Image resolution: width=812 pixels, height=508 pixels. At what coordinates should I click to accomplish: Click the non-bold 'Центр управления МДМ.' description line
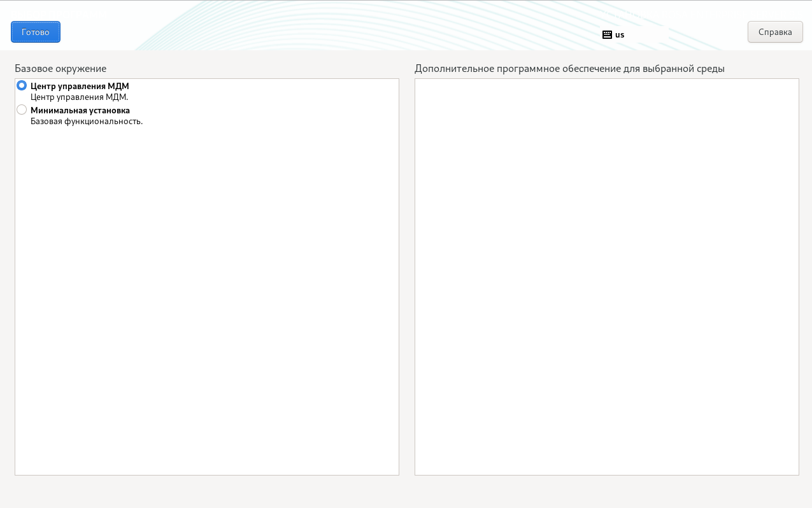tap(80, 97)
